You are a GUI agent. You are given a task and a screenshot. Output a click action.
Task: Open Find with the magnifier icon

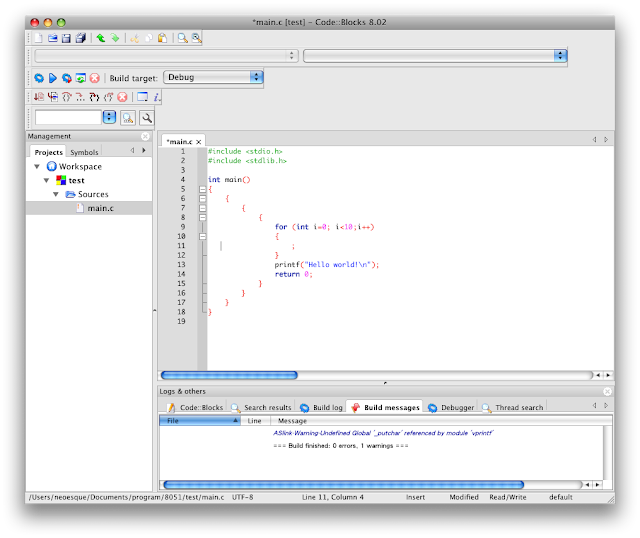click(x=182, y=38)
